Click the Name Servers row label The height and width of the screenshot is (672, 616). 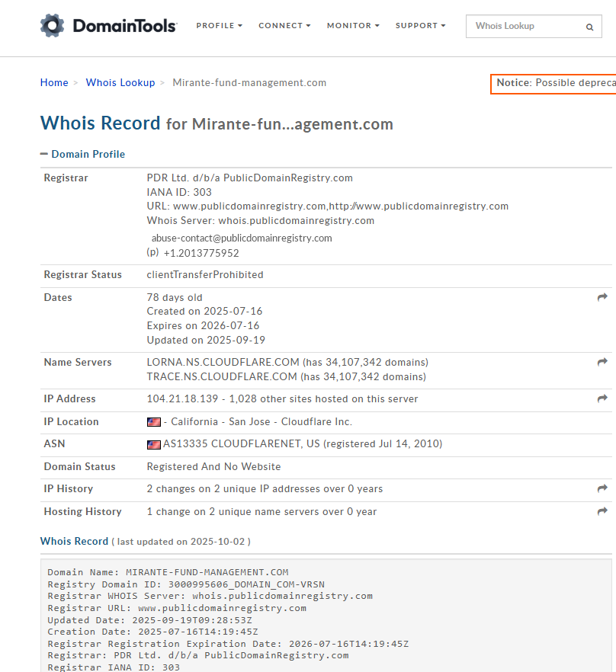(78, 362)
